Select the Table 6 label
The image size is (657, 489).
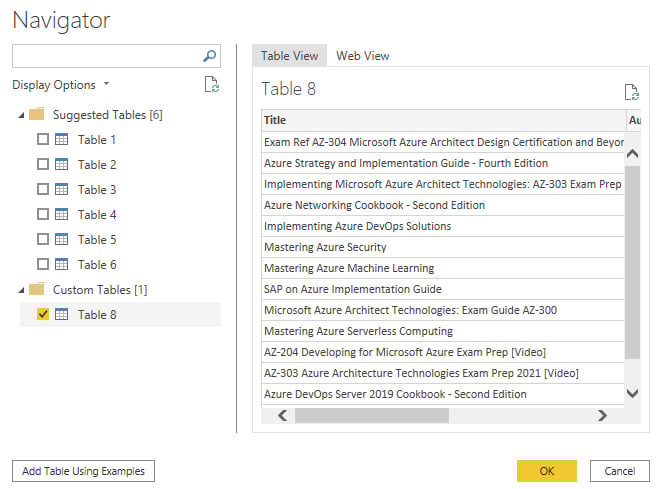click(97, 265)
